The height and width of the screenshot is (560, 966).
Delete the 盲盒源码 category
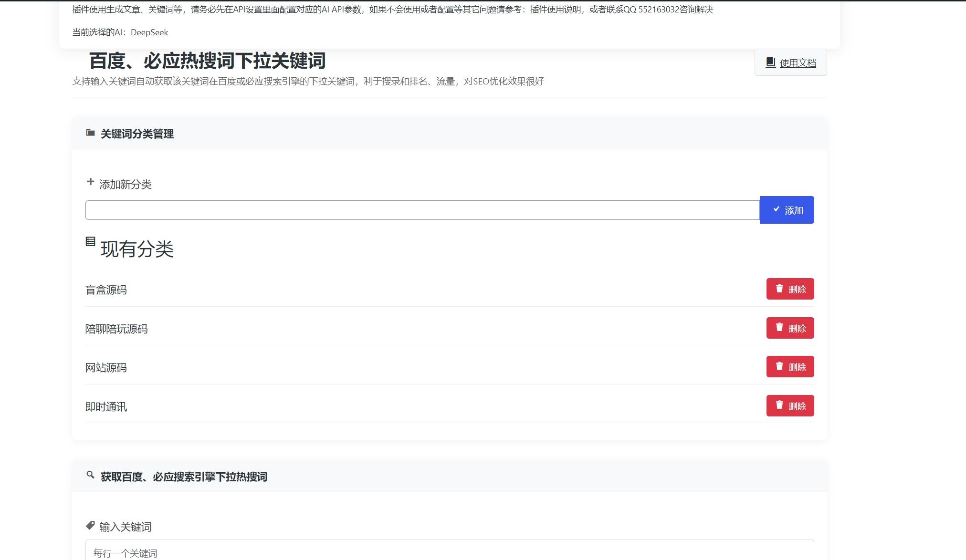point(790,289)
